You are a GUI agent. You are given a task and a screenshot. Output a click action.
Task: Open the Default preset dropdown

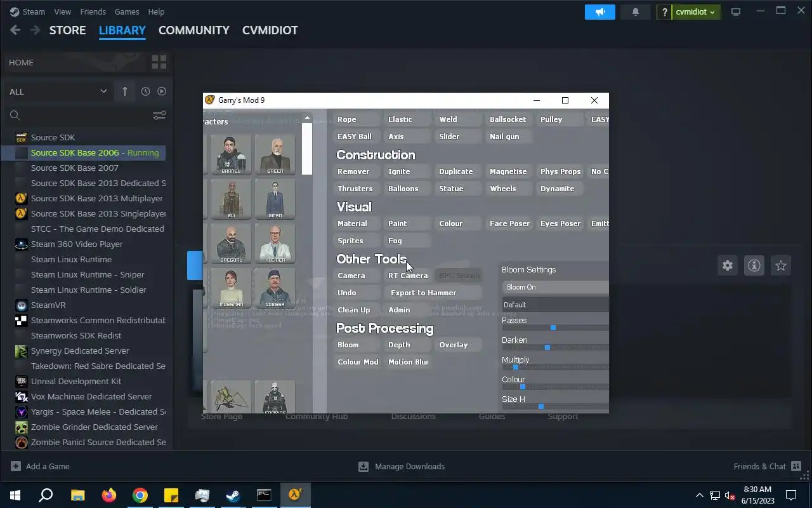click(555, 305)
